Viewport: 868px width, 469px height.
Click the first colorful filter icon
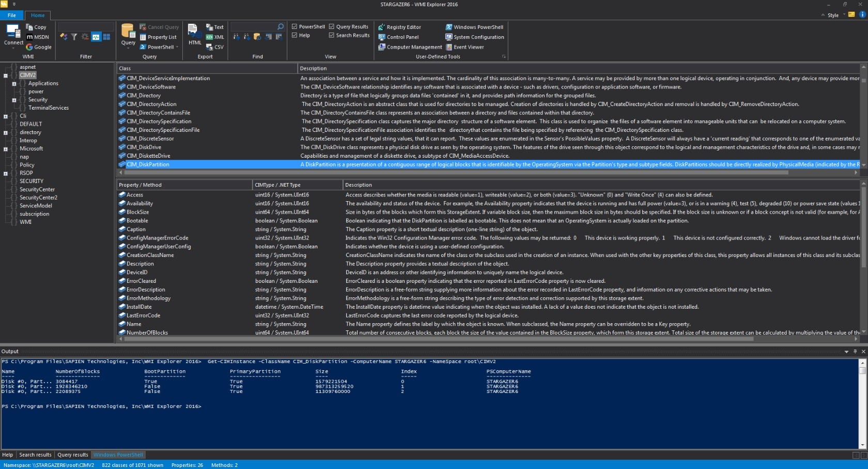click(64, 37)
